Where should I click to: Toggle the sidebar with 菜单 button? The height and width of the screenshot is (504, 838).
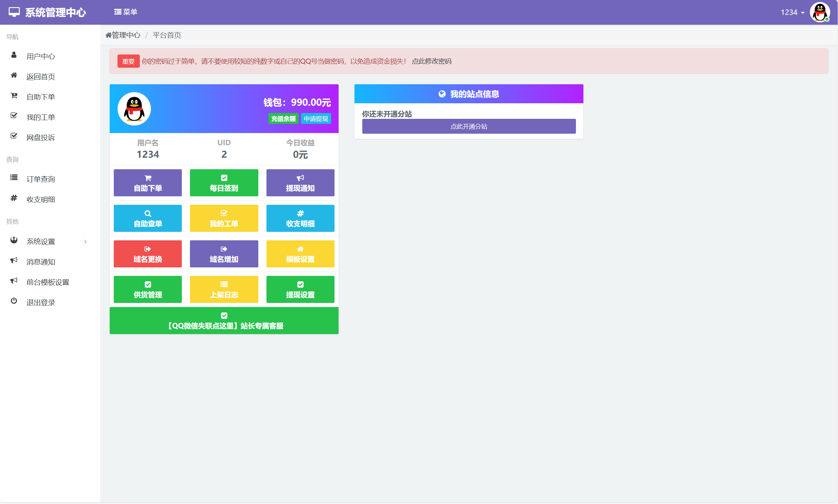(125, 12)
